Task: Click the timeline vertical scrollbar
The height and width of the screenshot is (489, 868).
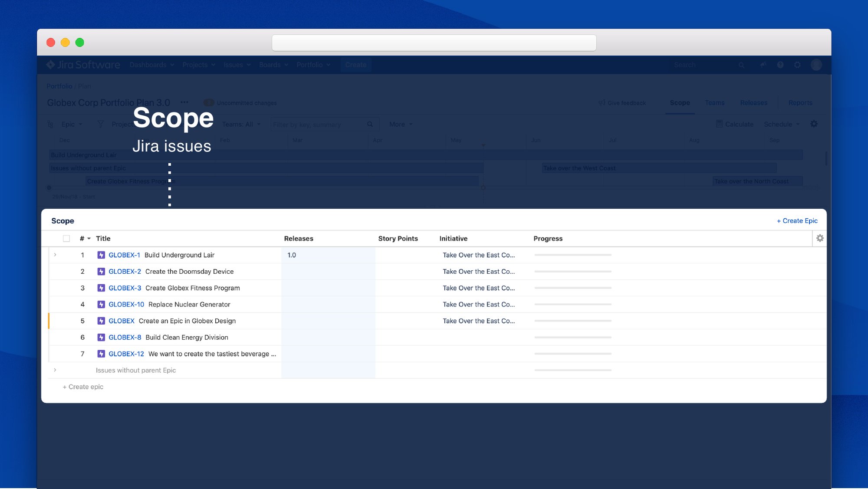Action: [826, 158]
